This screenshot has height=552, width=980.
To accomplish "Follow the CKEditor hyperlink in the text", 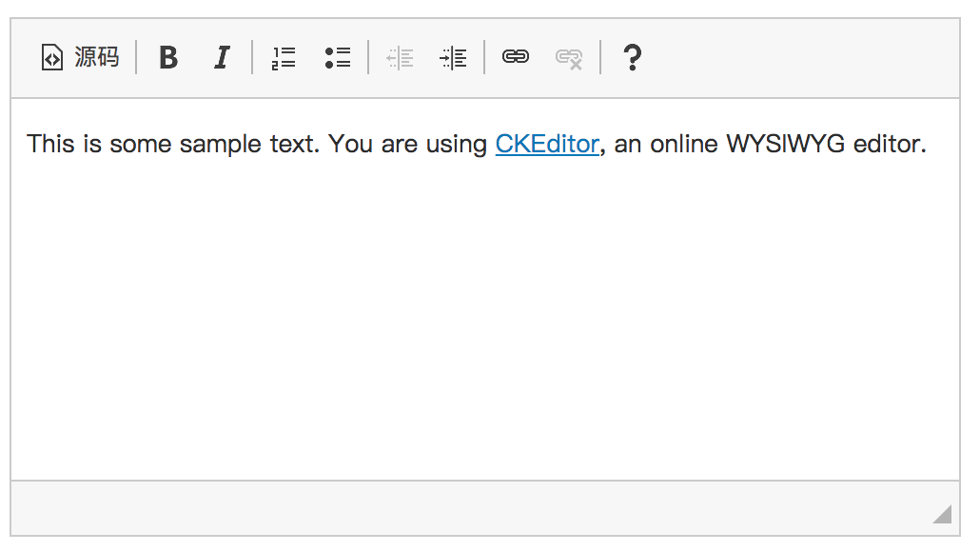I will pos(547,145).
